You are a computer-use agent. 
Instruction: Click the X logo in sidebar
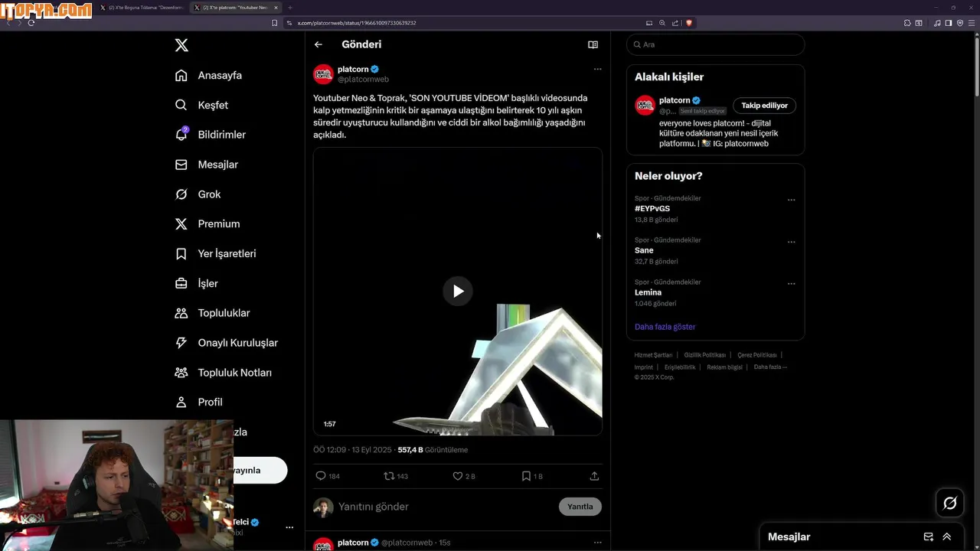tap(181, 45)
